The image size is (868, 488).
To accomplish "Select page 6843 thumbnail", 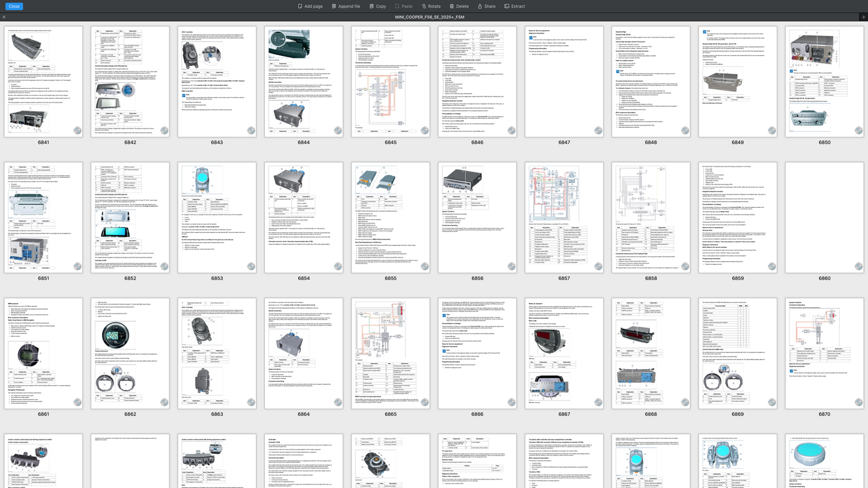I will pyautogui.click(x=217, y=81).
